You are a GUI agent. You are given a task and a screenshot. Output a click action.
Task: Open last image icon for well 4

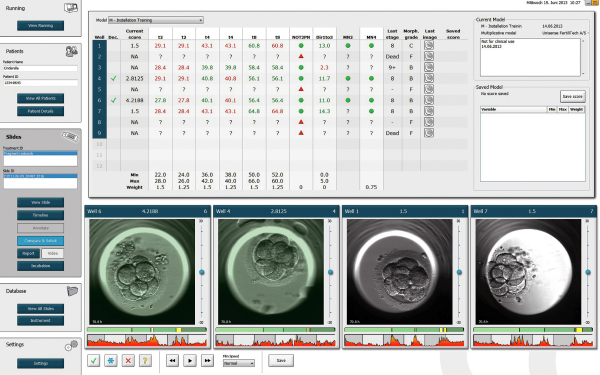coord(429,78)
